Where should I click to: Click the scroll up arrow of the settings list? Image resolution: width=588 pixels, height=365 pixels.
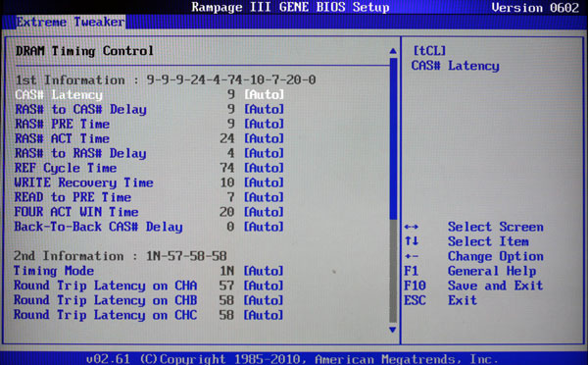tap(393, 51)
